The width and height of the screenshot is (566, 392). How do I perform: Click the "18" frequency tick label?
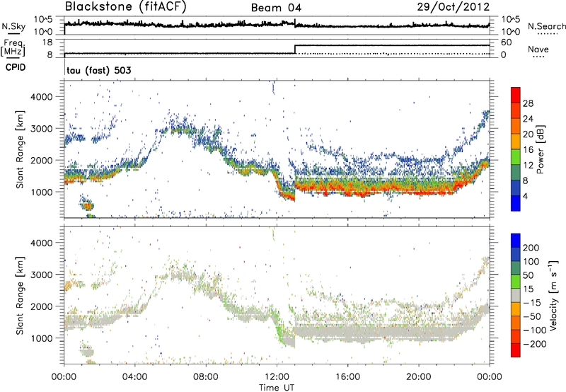coord(47,42)
